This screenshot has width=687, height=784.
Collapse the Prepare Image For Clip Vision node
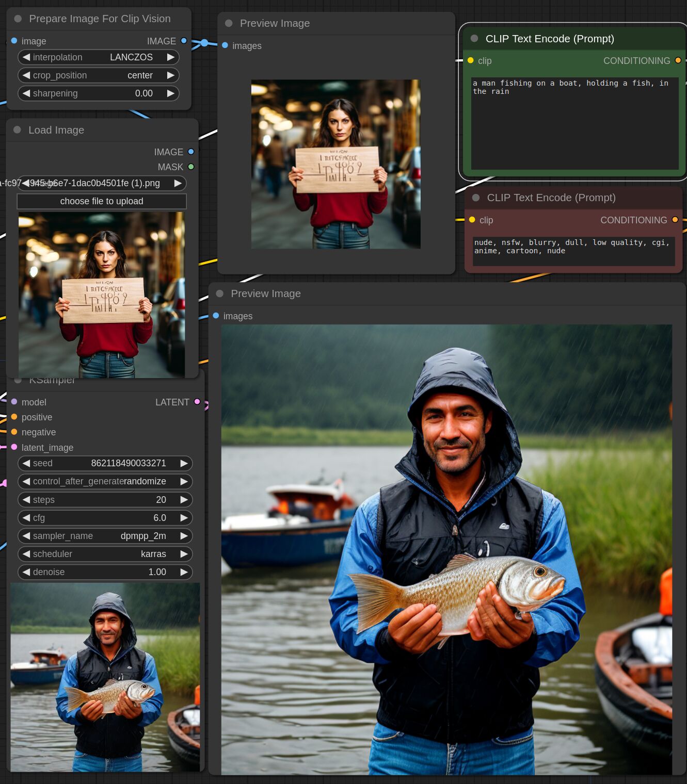(18, 19)
